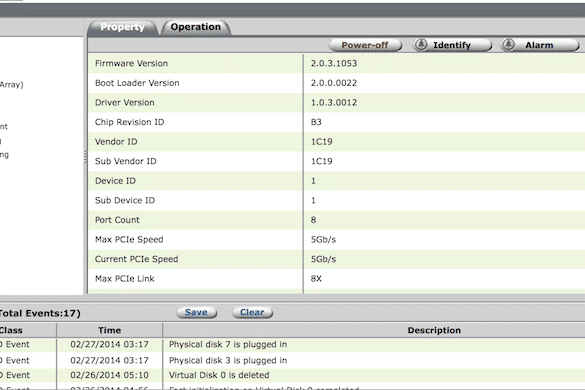
Task: Click the sidebar splitter handle
Action: coord(85,157)
